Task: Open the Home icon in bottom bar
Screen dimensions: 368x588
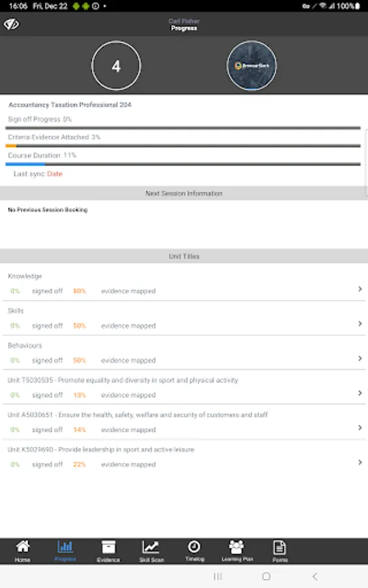Action: (x=22, y=547)
